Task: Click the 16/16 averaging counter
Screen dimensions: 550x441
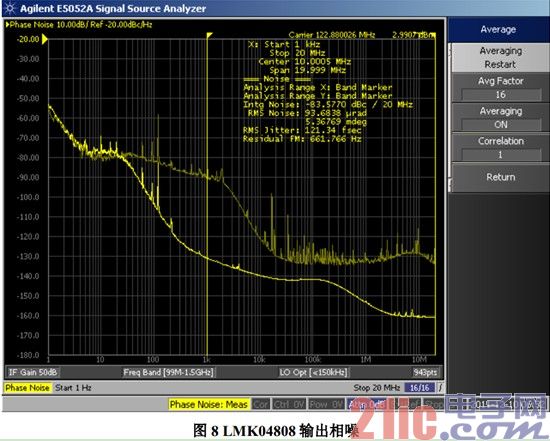Action: (420, 388)
